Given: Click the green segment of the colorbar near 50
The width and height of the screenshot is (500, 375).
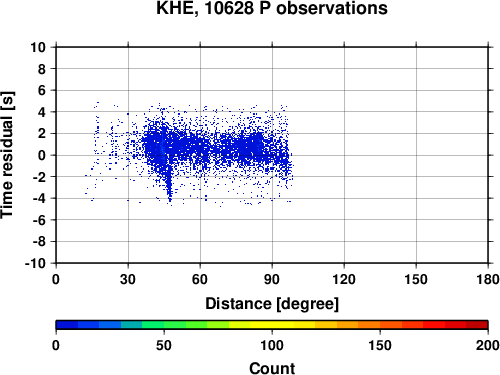Looking at the screenshot, I should 164,325.
